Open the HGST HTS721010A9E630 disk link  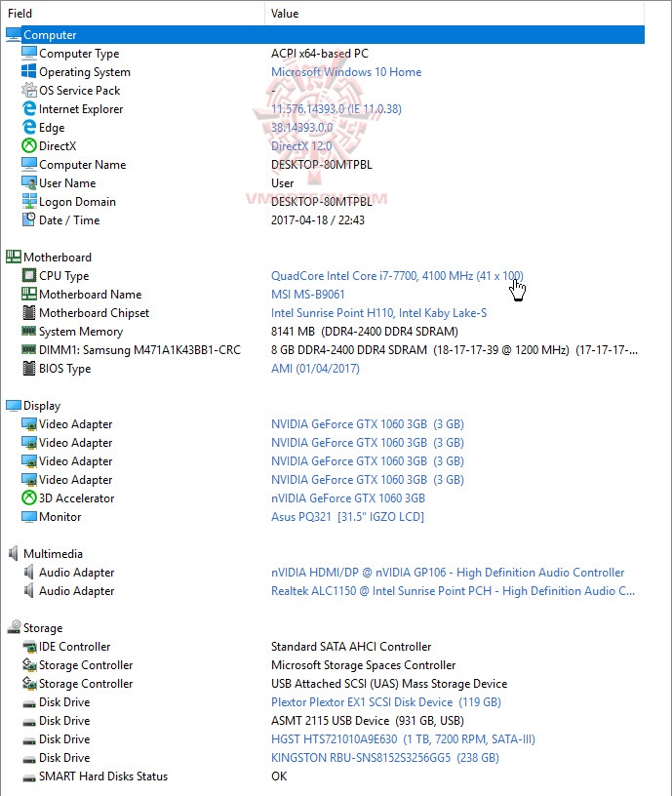pos(403,739)
